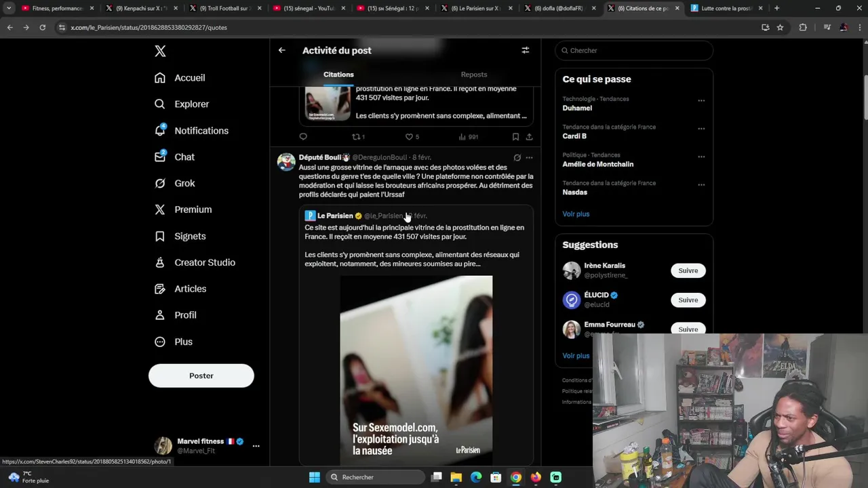Open weather widget showing Forte pluie
This screenshot has width=868, height=488.
point(28,477)
